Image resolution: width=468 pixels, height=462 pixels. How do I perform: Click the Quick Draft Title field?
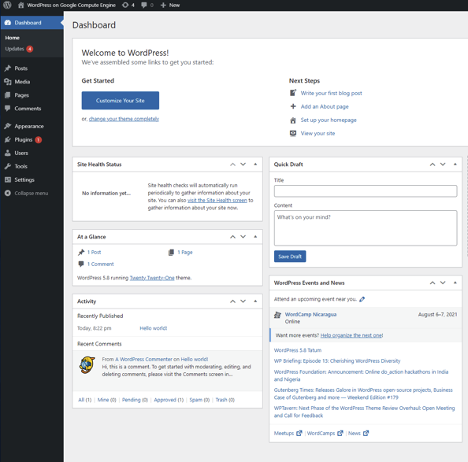click(366, 191)
